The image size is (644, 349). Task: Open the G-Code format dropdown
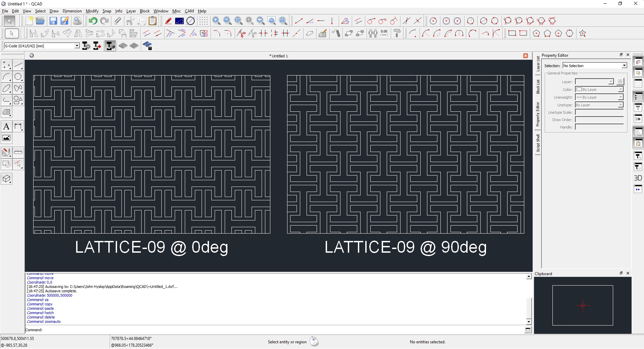[x=77, y=46]
